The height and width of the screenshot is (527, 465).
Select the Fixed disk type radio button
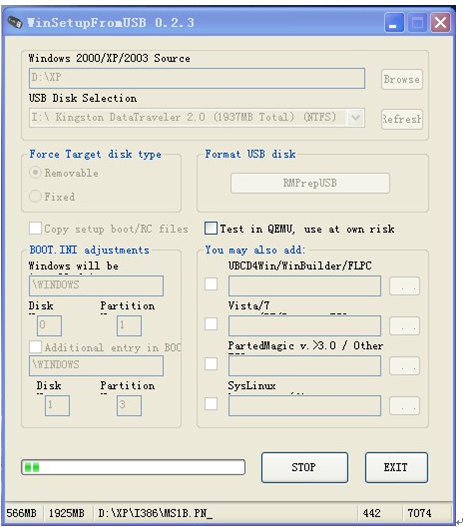click(35, 196)
